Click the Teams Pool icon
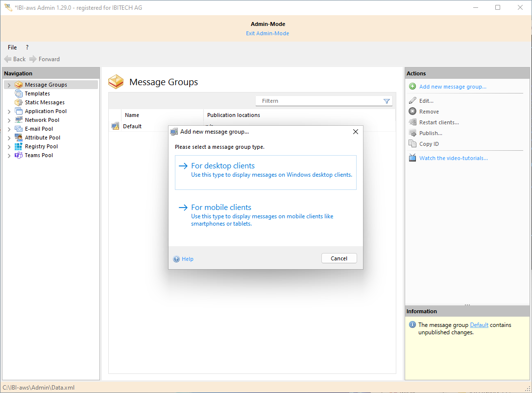 [19, 155]
